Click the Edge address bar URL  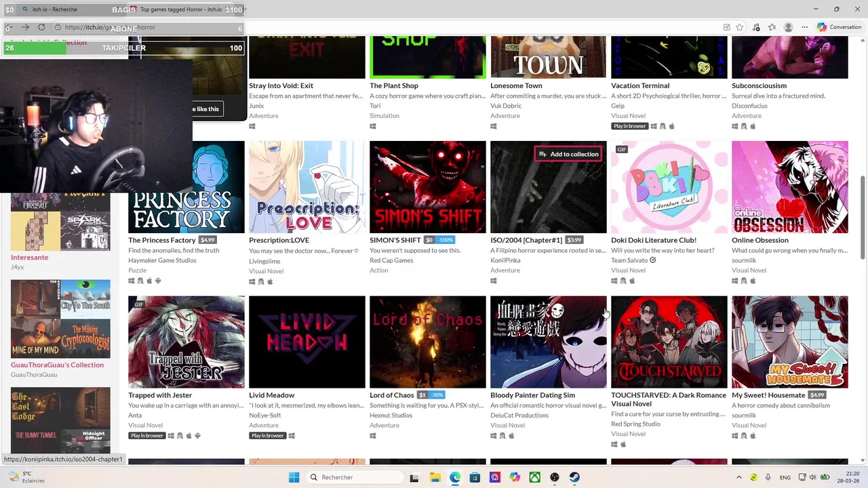click(x=110, y=27)
